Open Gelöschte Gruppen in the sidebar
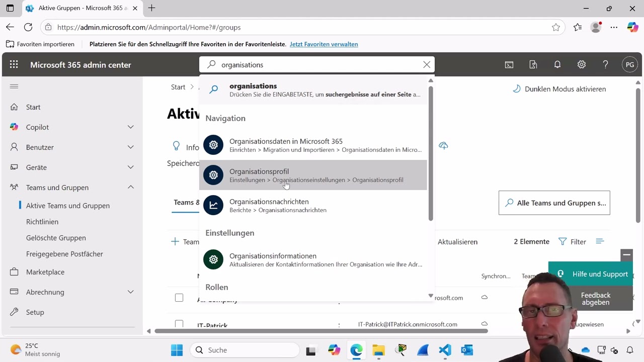 click(x=56, y=238)
